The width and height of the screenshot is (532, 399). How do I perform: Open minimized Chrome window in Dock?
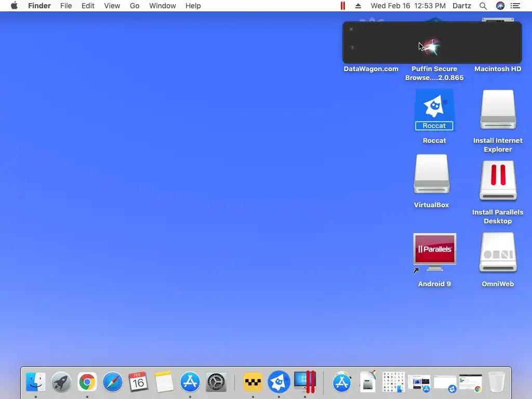(471, 383)
